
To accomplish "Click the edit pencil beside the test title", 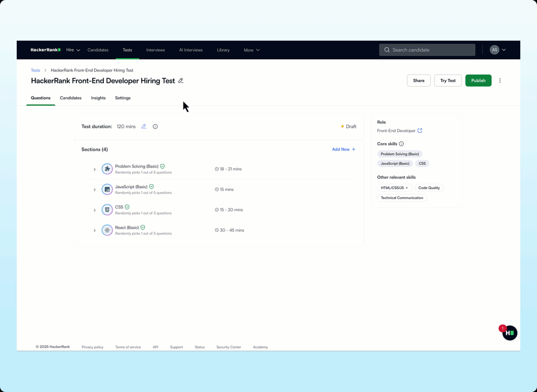I will pos(181,81).
